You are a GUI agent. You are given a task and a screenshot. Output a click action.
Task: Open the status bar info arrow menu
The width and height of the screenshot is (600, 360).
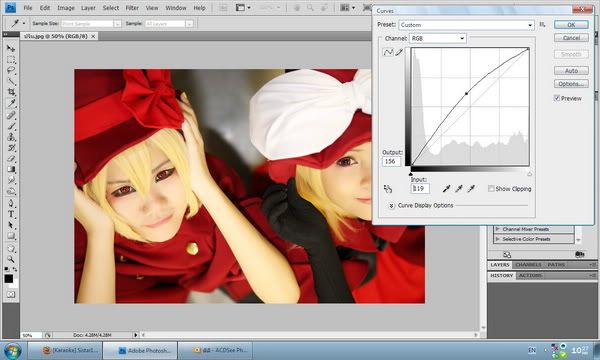135,335
